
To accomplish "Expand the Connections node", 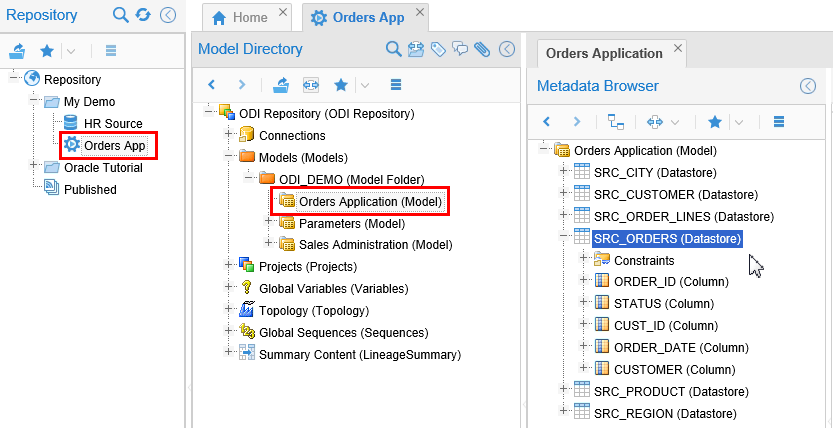I will (x=228, y=134).
